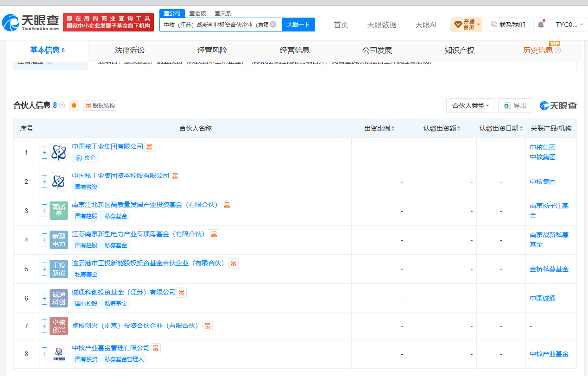Expand row 5 连云港市工投新能 plus button
Image resolution: width=588 pixels, height=376 pixels.
44,269
